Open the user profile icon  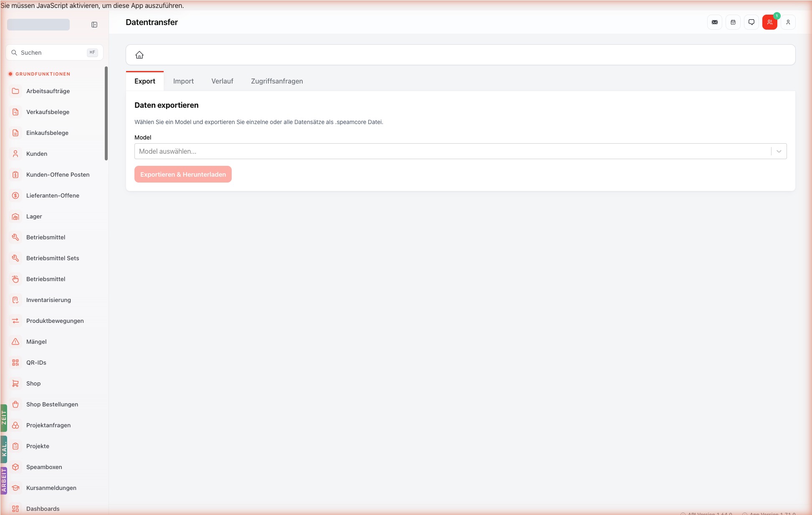[788, 22]
